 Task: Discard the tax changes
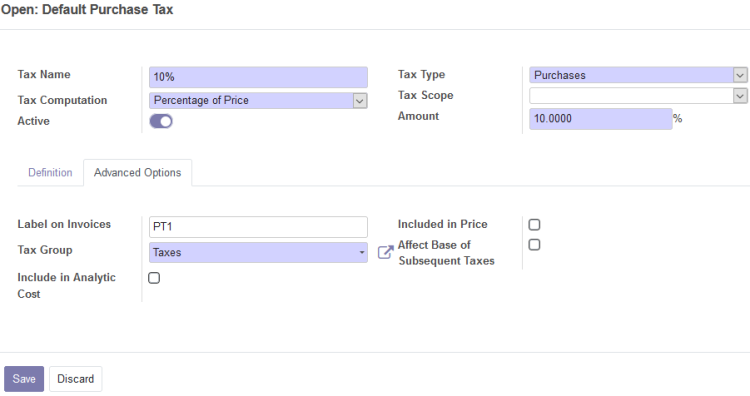(x=76, y=379)
